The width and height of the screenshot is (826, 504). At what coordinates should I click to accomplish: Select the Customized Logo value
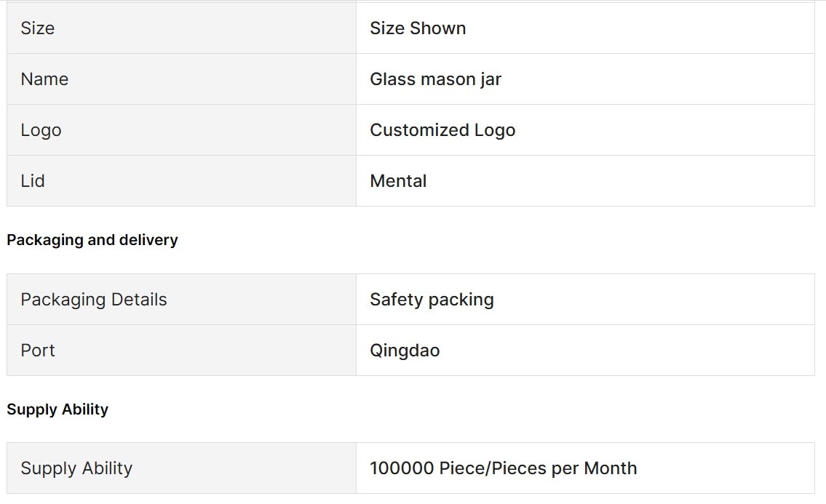442,130
